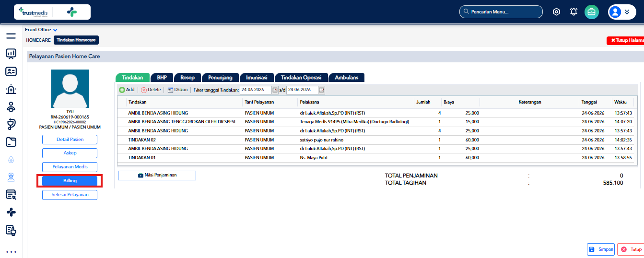This screenshot has height=258, width=644.
Task: Click the Billing button
Action: pos(70,181)
